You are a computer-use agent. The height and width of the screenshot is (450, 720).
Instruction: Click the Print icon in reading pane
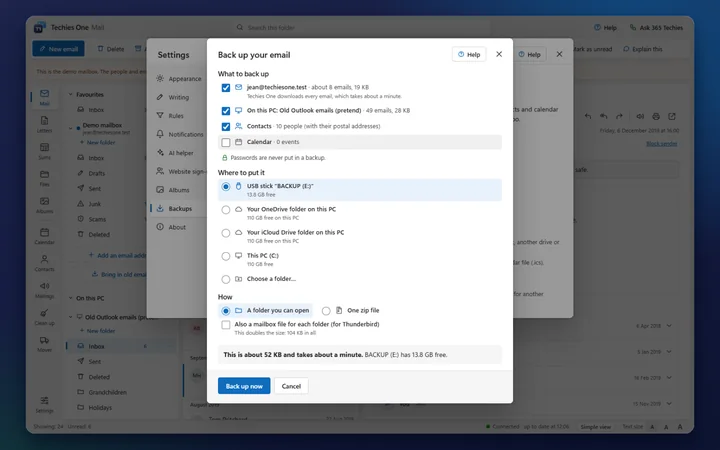[656, 116]
